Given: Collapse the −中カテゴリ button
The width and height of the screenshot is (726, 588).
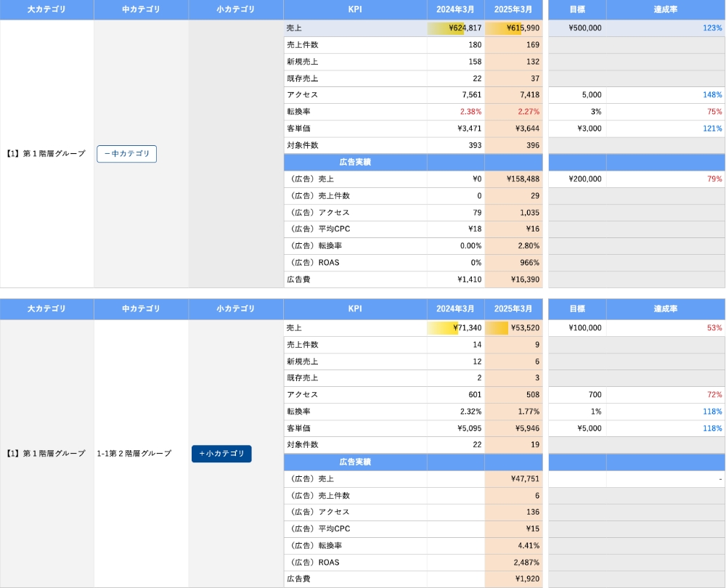Looking at the screenshot, I should pyautogui.click(x=126, y=154).
